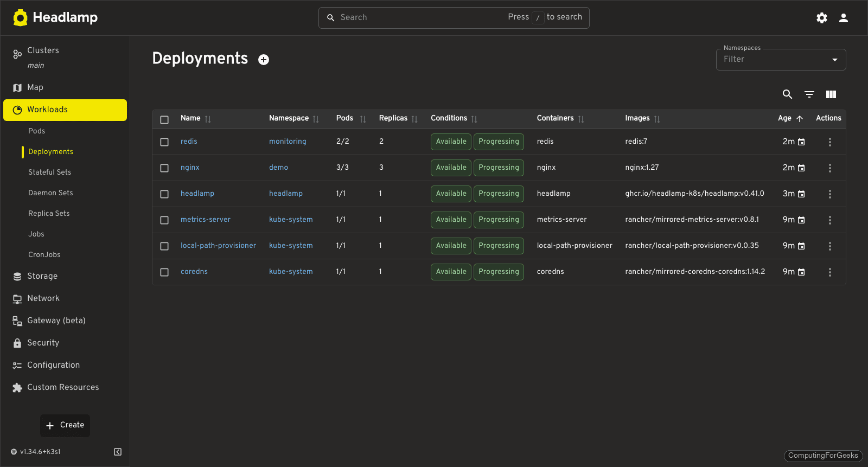Sort by Containers column arrows
Screen dimensions: 868x467
pos(581,119)
